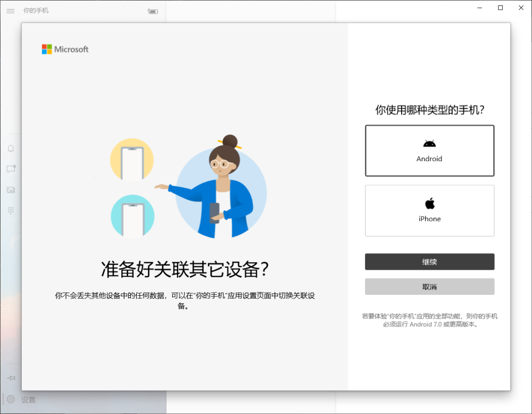Open the hamburger menu in Your Phone

click(11, 11)
